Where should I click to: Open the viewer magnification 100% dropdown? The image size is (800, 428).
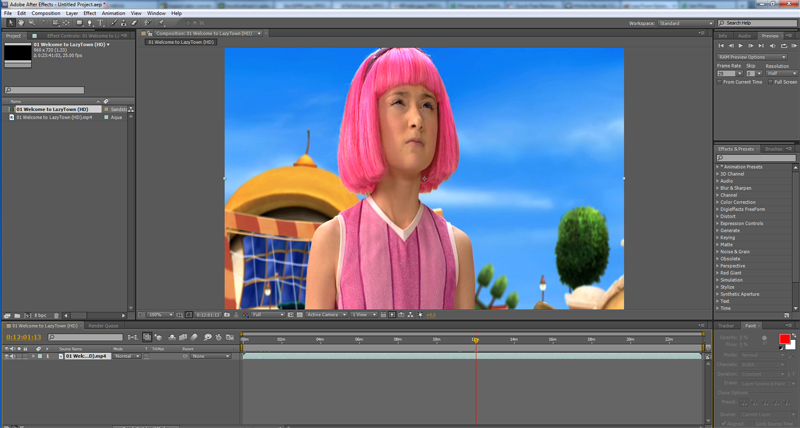[x=160, y=315]
